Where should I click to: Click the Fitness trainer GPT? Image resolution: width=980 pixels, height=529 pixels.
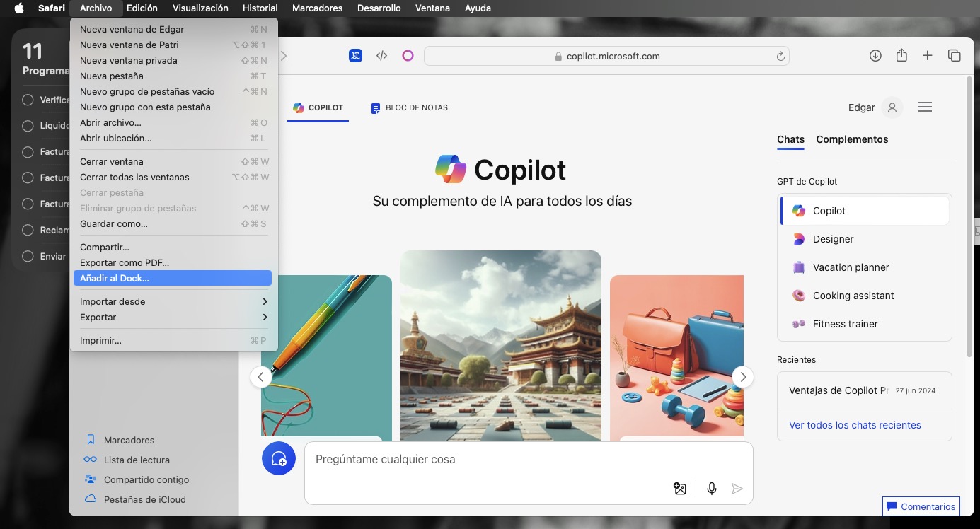pyautogui.click(x=844, y=324)
